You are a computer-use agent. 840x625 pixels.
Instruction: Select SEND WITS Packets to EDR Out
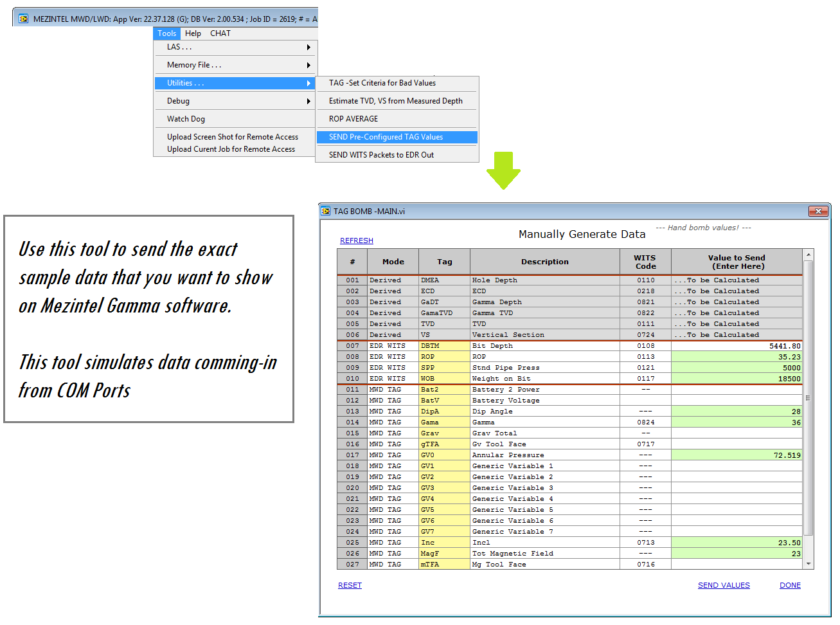pyautogui.click(x=397, y=155)
